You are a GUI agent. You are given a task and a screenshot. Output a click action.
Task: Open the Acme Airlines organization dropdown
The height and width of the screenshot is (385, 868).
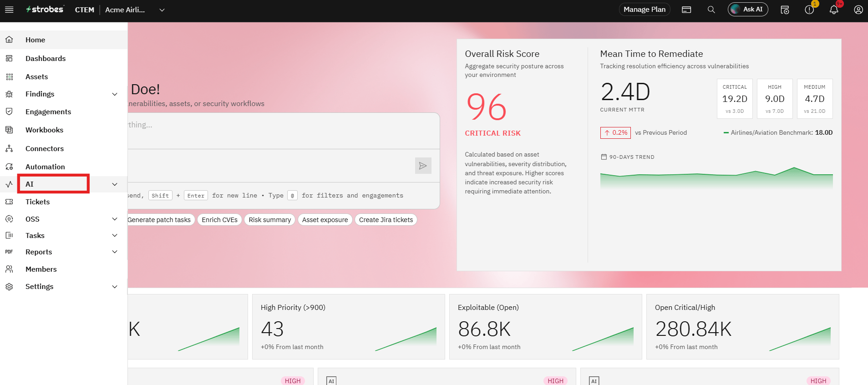[x=135, y=10]
